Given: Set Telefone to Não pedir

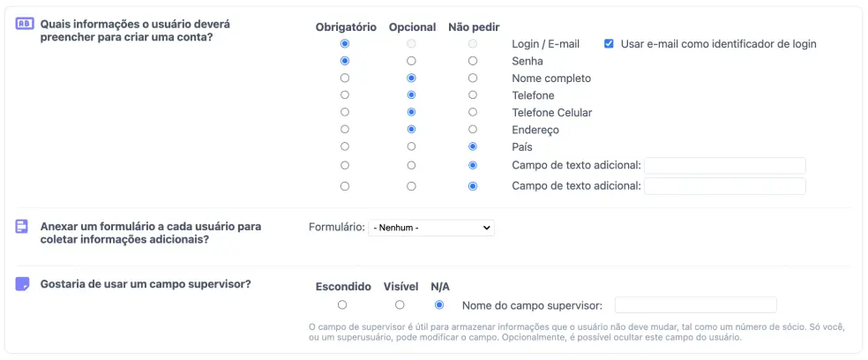Looking at the screenshot, I should coord(473,95).
